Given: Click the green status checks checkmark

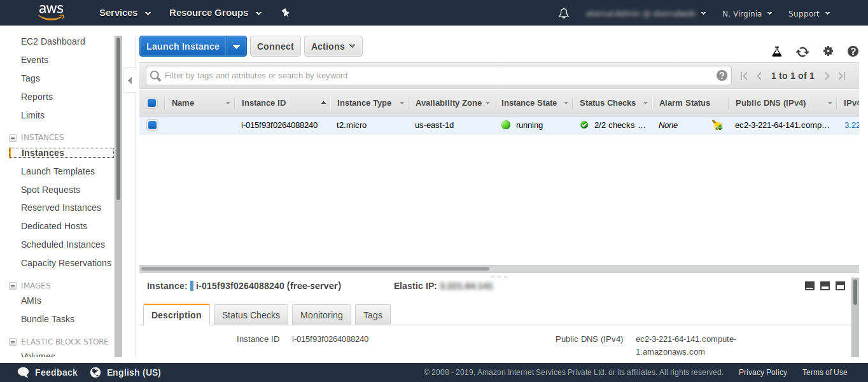Looking at the screenshot, I should pyautogui.click(x=584, y=125).
